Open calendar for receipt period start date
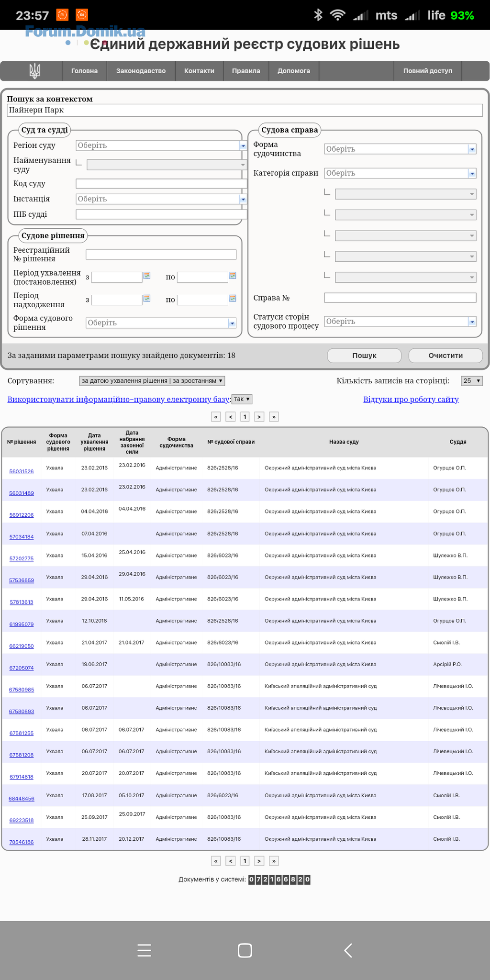This screenshot has height=980, width=490. [x=147, y=299]
